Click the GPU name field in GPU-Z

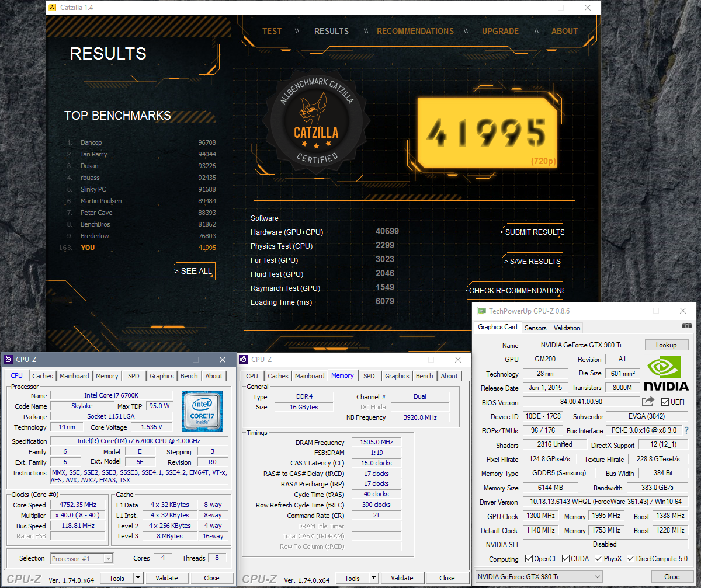[x=581, y=345]
